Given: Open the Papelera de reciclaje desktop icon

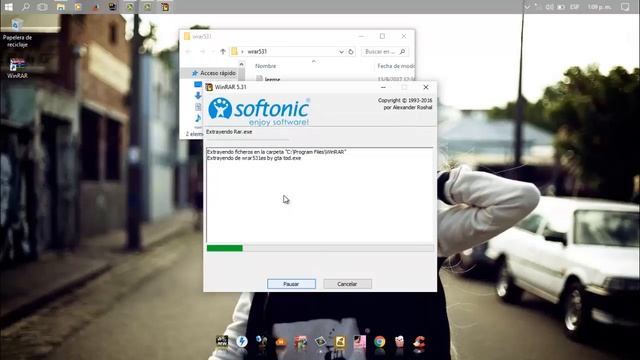Looking at the screenshot, I should coord(17,33).
